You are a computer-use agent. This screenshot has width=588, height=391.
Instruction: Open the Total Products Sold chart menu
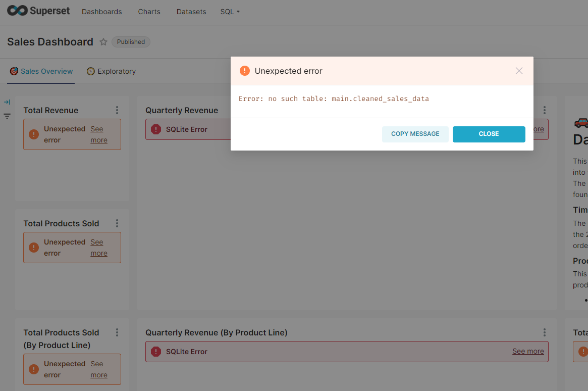click(x=117, y=223)
